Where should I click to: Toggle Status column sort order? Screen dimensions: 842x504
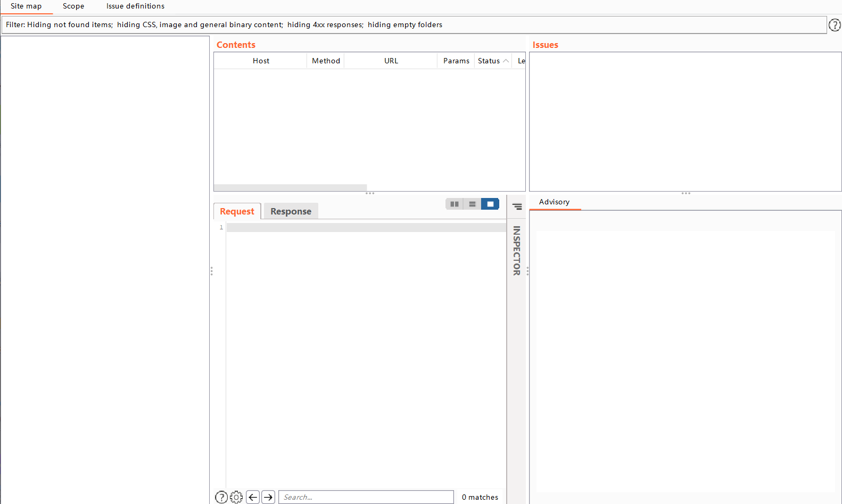tap(493, 61)
